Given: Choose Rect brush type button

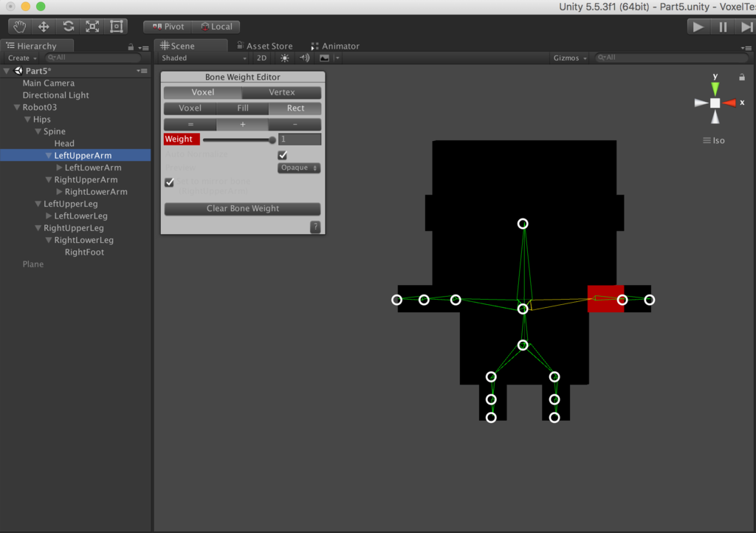Looking at the screenshot, I should coord(295,108).
